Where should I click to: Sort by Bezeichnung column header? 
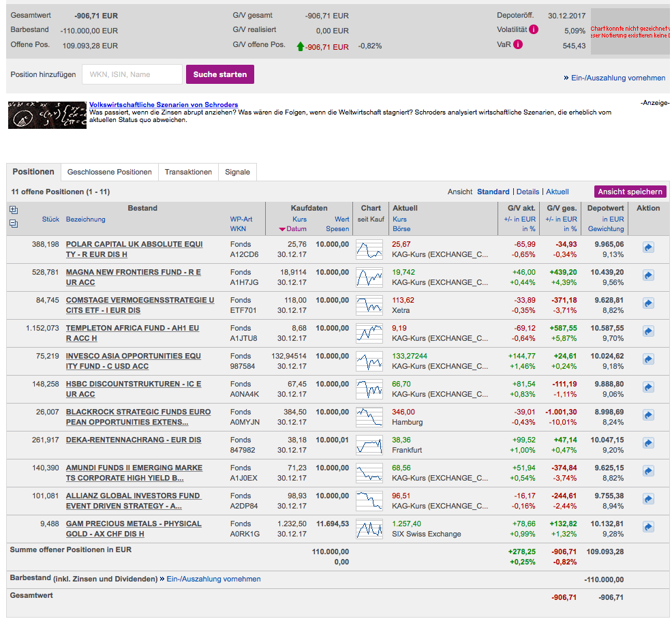[x=85, y=219]
